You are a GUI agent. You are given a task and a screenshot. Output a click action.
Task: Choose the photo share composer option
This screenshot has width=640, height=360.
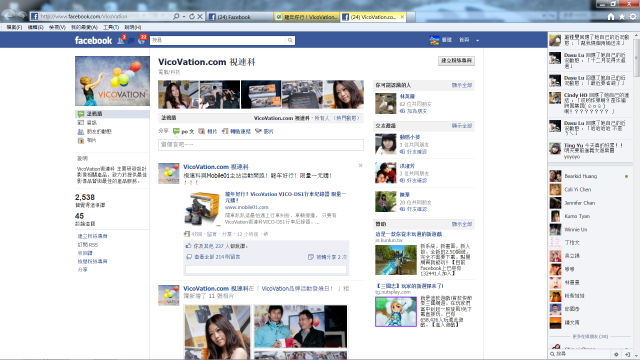tap(208, 131)
